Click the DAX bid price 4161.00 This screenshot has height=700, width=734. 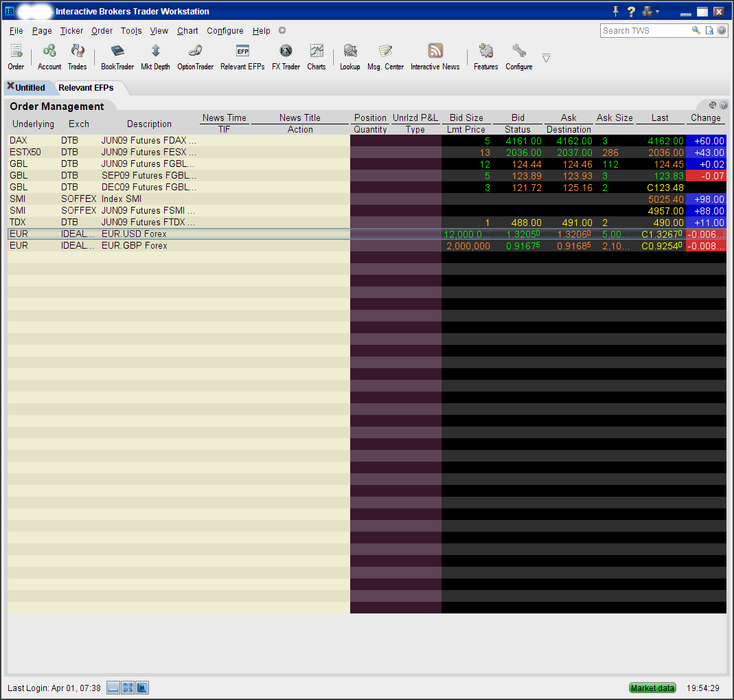(x=523, y=141)
